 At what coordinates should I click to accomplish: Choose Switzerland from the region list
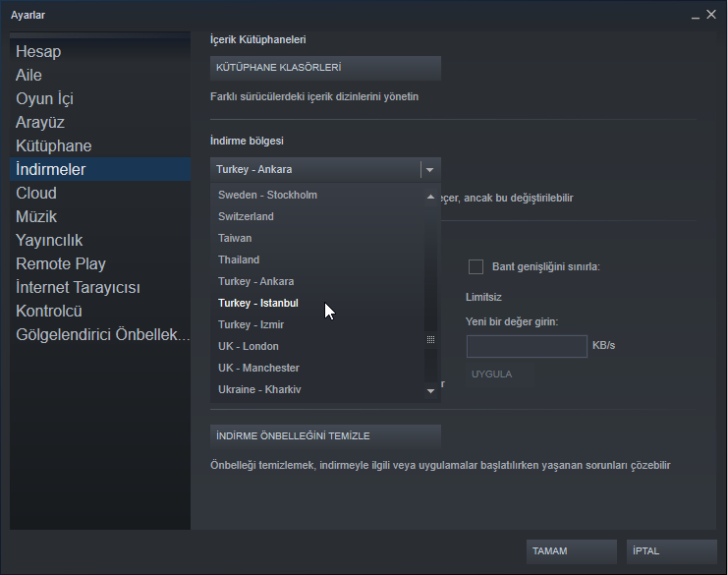click(x=317, y=216)
